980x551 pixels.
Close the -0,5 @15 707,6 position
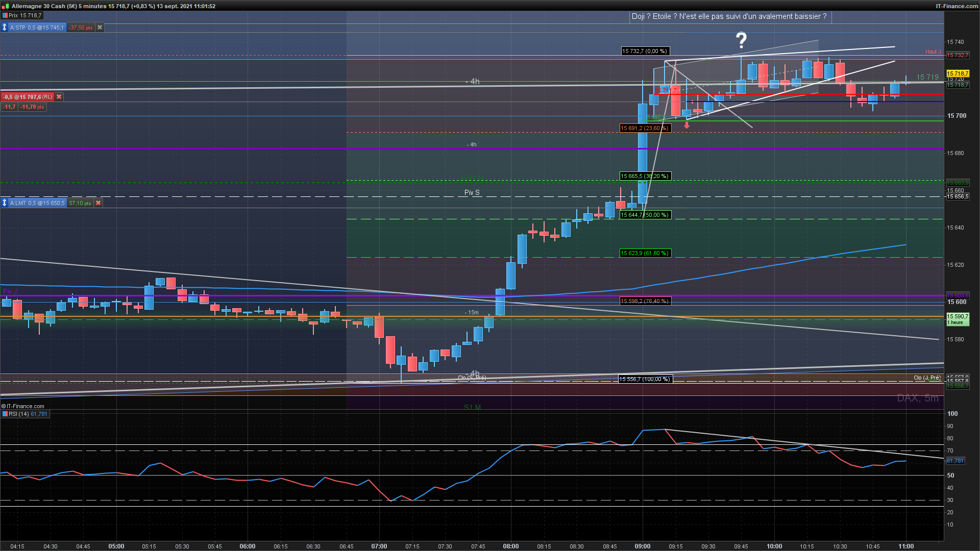pos(59,97)
